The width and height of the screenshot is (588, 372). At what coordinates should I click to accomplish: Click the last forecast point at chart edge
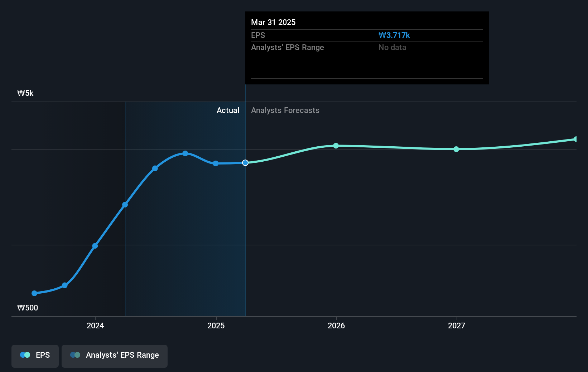coord(576,139)
